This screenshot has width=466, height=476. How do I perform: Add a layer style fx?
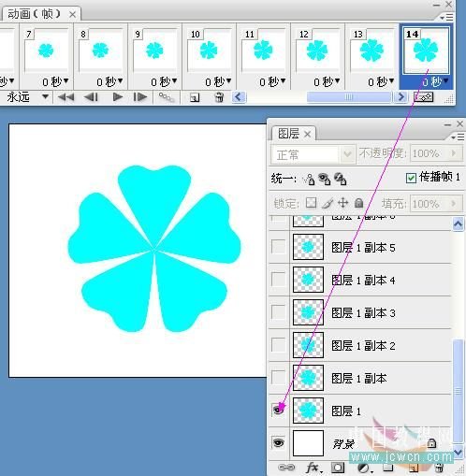pyautogui.click(x=313, y=468)
